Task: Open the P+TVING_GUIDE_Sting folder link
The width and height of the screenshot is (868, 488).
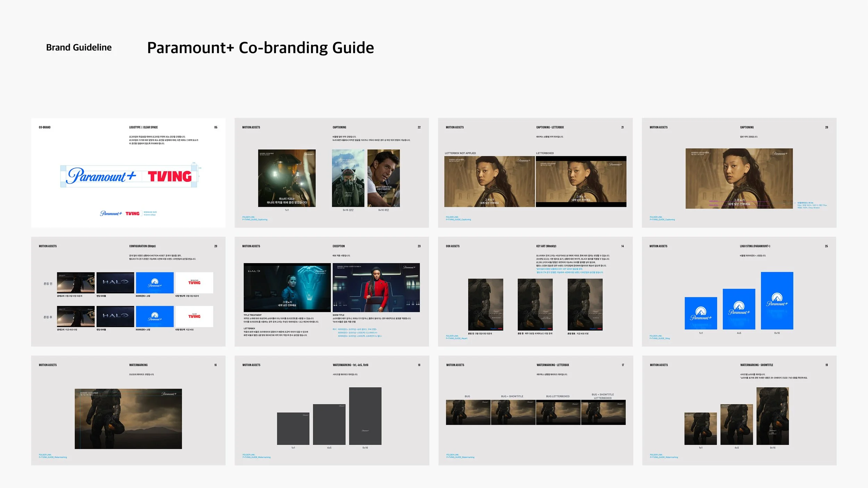Action: (660, 338)
